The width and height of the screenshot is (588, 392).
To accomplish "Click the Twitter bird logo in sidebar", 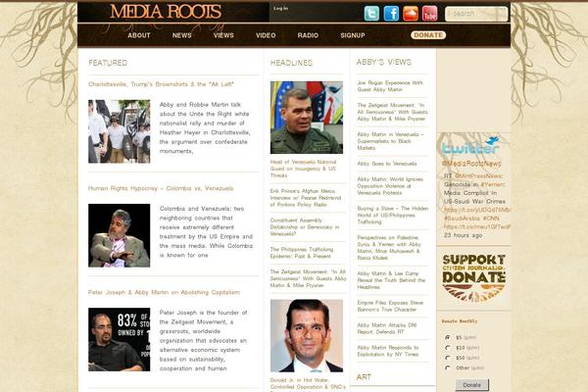I will (470, 146).
